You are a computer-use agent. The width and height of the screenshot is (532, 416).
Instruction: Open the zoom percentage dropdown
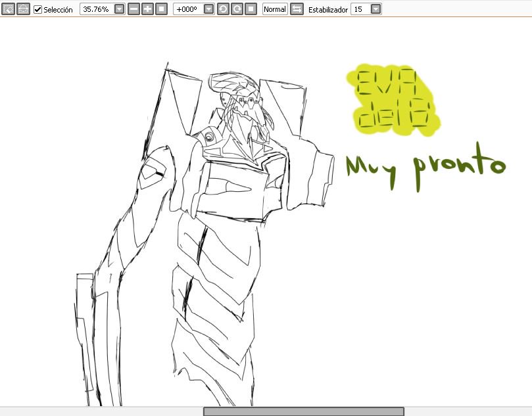point(120,9)
